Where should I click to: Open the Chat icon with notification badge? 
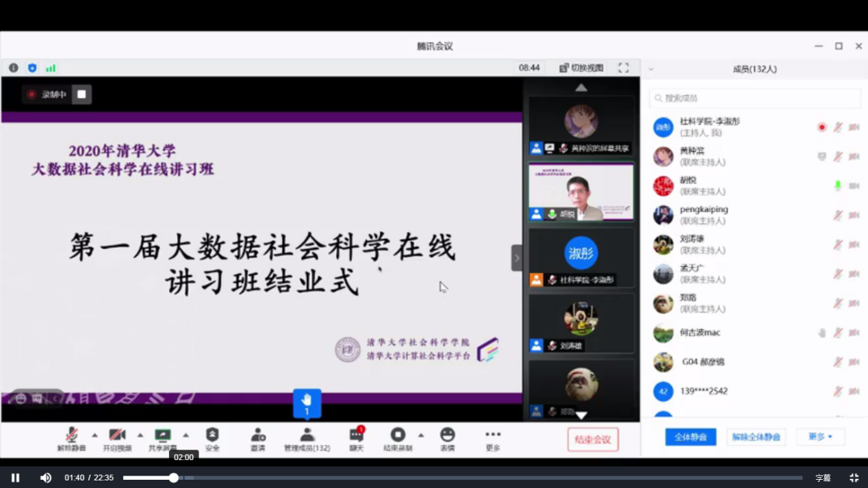356,436
